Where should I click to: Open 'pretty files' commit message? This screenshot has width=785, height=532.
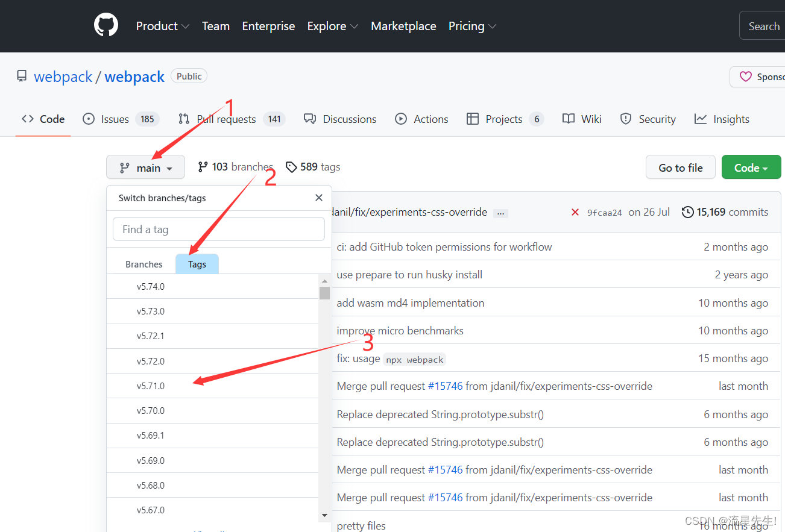(x=361, y=526)
